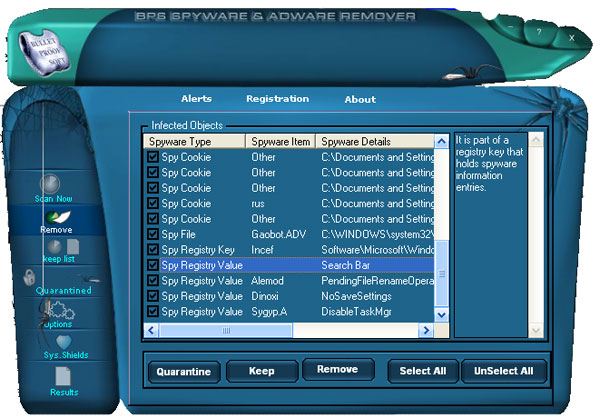Select the Gaobot.ADV item text

[x=279, y=234]
